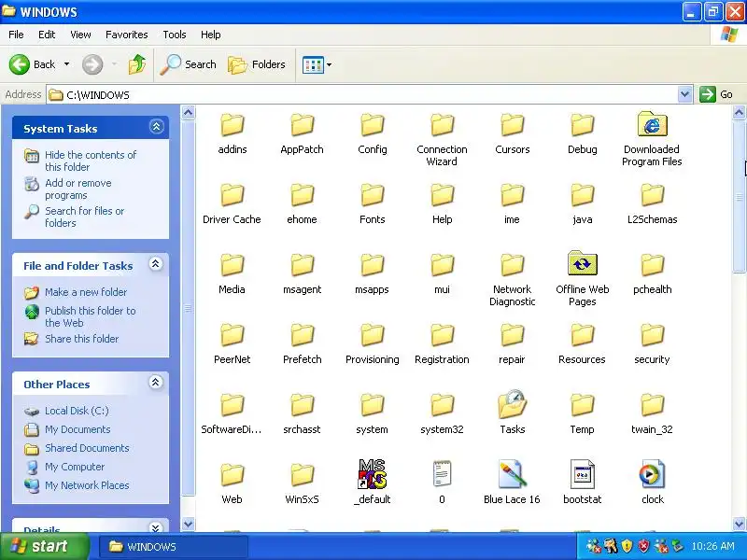Go to My Documents
The image size is (747, 560).
pyautogui.click(x=78, y=429)
